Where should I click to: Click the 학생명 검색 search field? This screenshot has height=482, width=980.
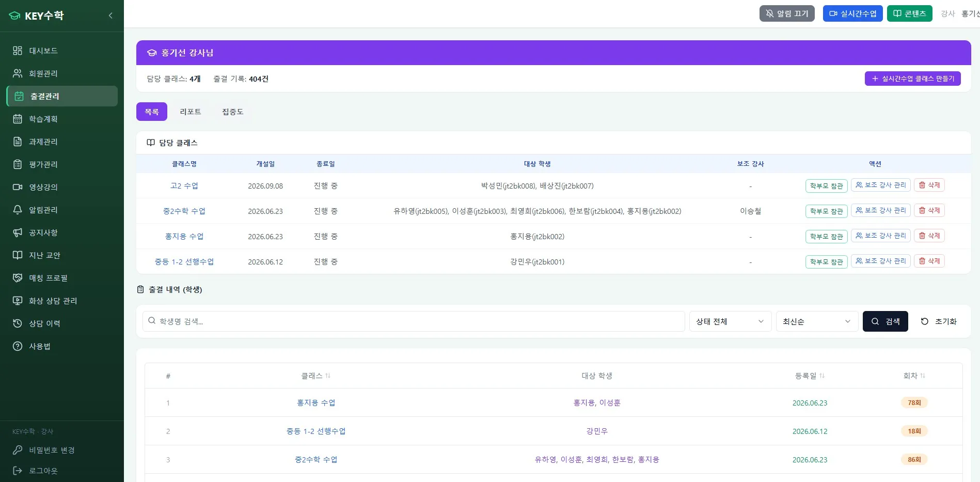point(414,321)
